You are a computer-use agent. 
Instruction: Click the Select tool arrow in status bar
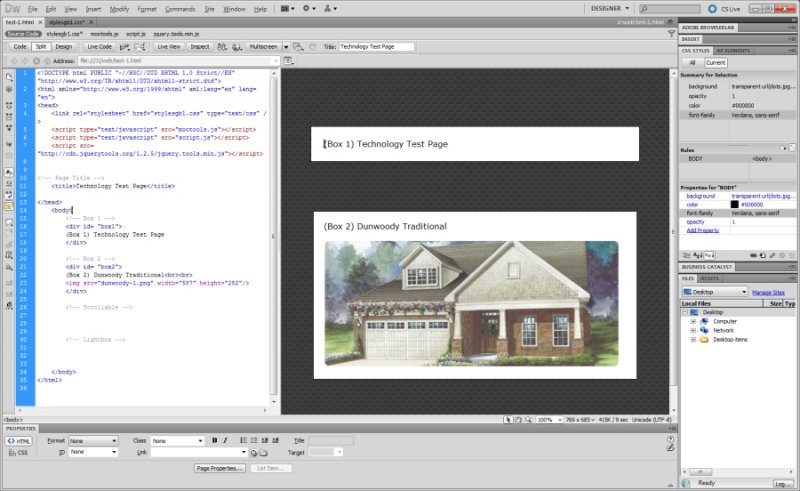(x=508, y=420)
